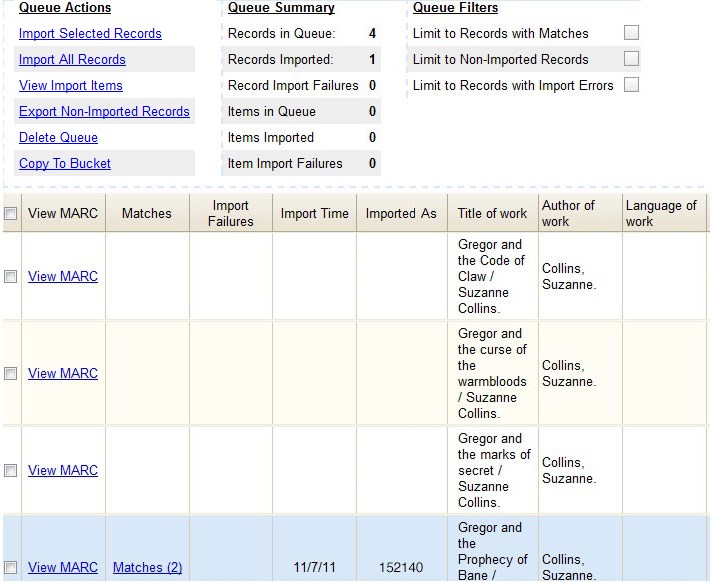Enable Limit to Records with Matches checkbox
The image size is (713, 582).
(x=631, y=33)
